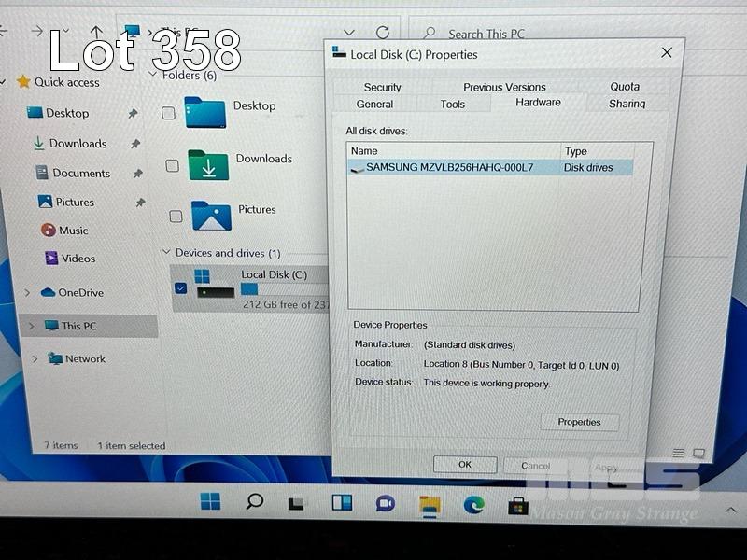Open Microsoft Store from taskbar
This screenshot has height=560, width=747.
coord(518,506)
